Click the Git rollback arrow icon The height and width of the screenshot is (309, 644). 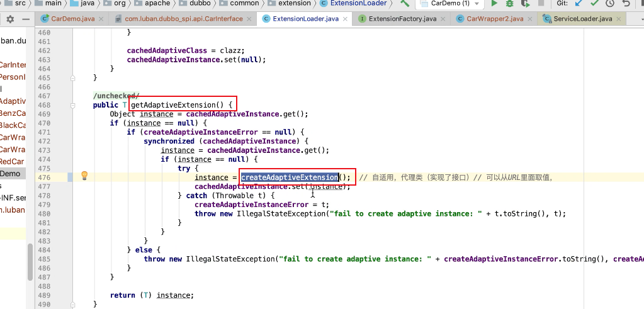click(626, 3)
